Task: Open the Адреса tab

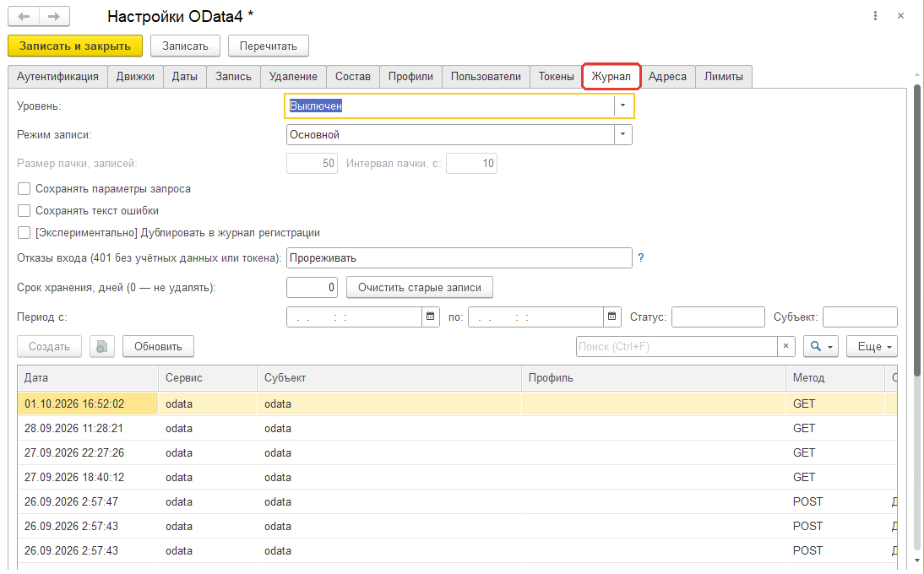Action: 667,77
